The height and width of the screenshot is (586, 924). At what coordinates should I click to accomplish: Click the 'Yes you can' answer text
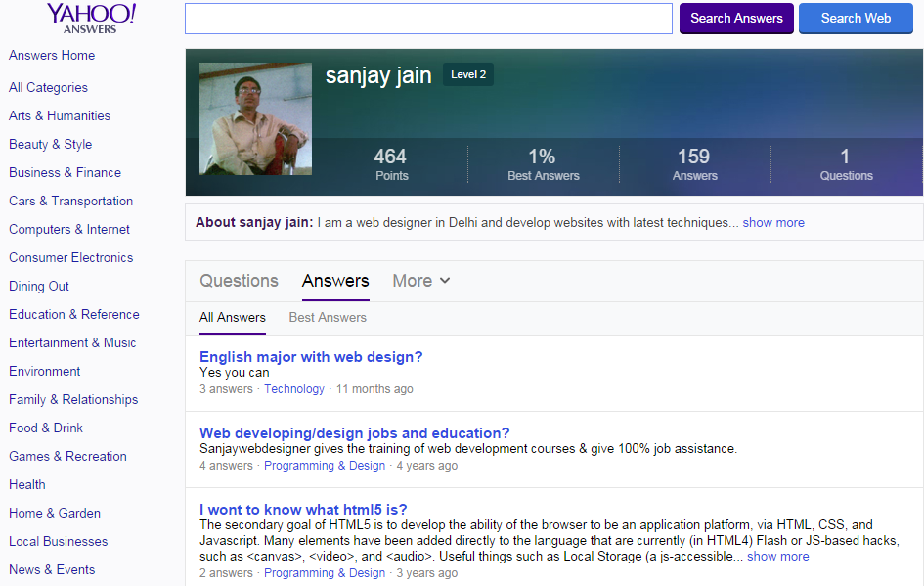coord(235,373)
